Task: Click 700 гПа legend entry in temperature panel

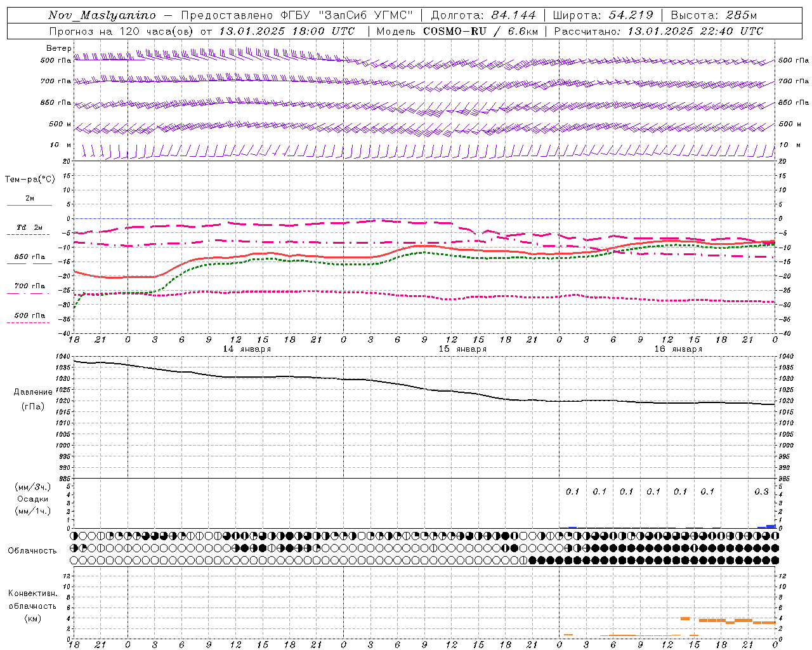Action: (x=30, y=286)
